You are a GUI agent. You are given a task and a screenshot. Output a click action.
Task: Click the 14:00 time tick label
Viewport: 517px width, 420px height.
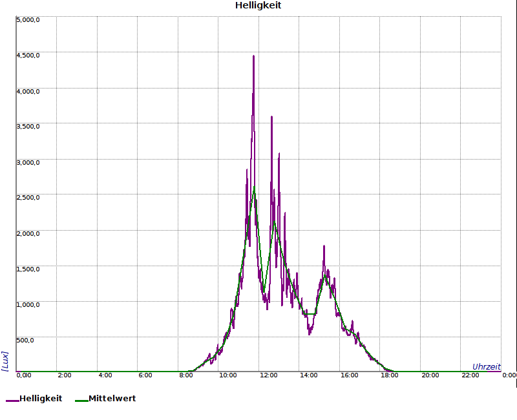coord(309,375)
